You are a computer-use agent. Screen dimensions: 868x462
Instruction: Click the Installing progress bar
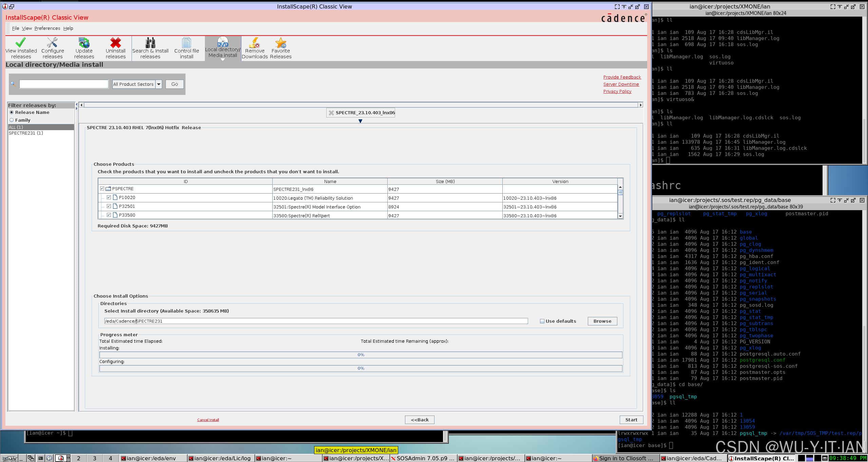(x=361, y=355)
